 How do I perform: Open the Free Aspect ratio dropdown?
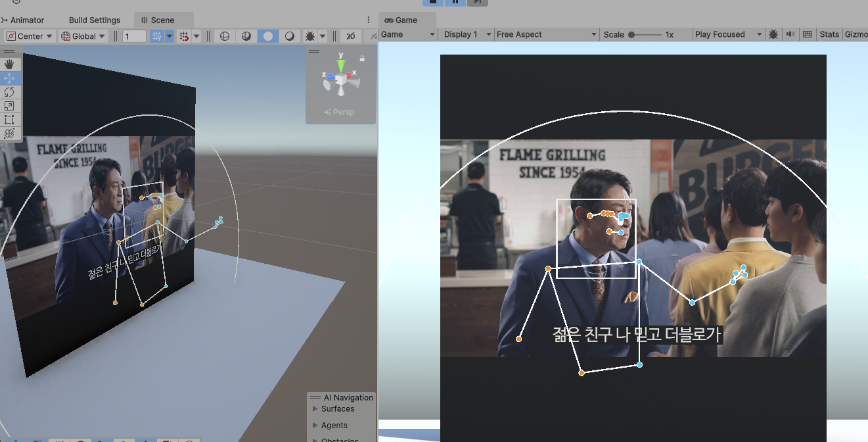pos(547,34)
